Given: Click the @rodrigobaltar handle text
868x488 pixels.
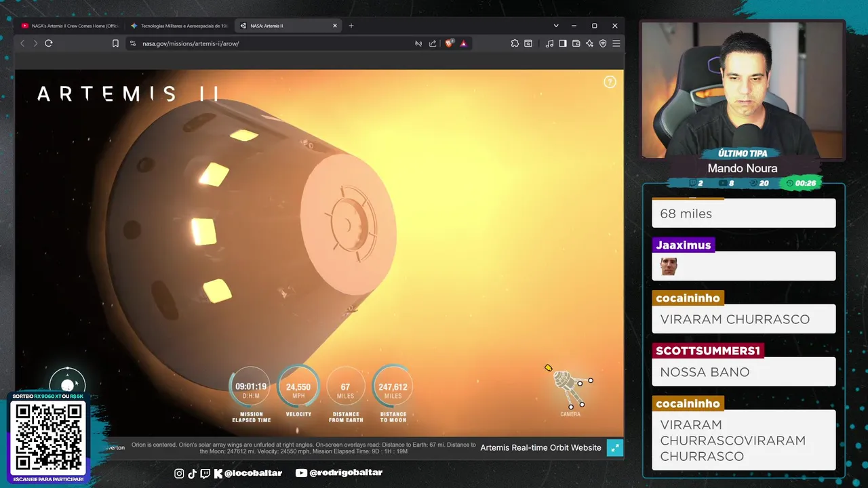Looking at the screenshot, I should click(x=346, y=473).
